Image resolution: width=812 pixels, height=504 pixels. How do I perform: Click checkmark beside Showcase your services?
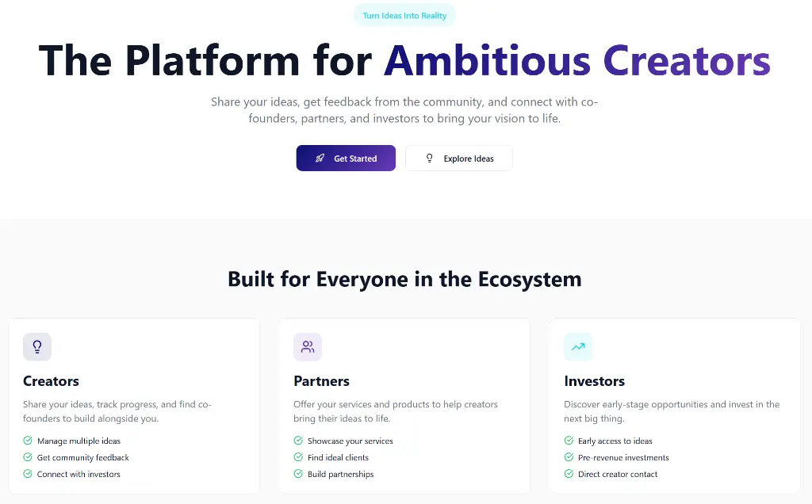298,441
